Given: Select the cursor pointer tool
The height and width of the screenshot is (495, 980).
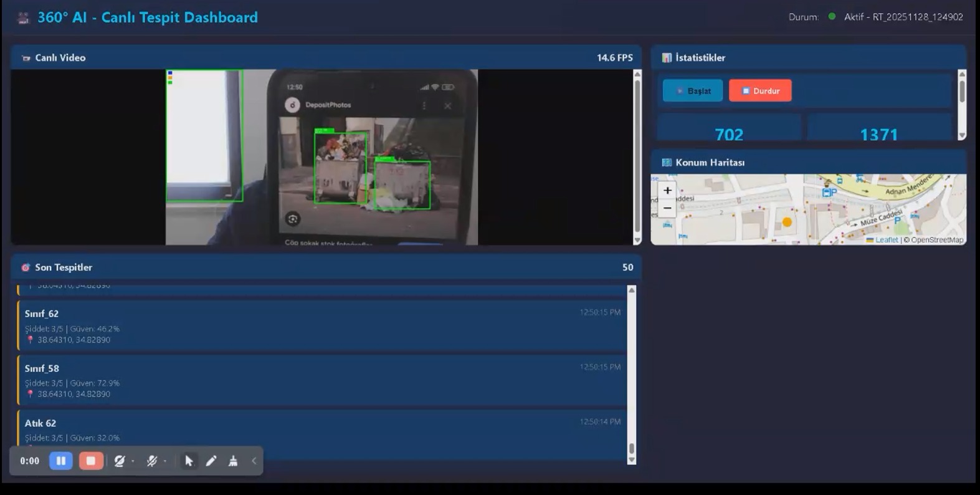Looking at the screenshot, I should [189, 461].
